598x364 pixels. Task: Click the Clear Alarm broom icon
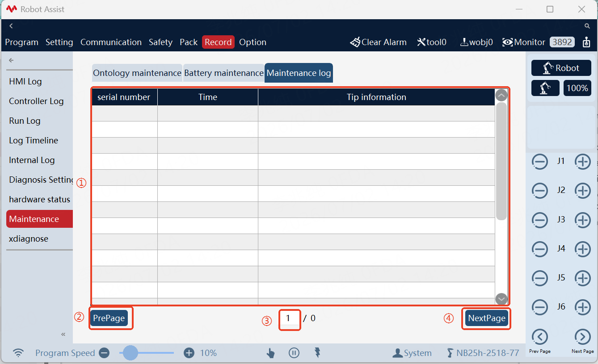[355, 42]
